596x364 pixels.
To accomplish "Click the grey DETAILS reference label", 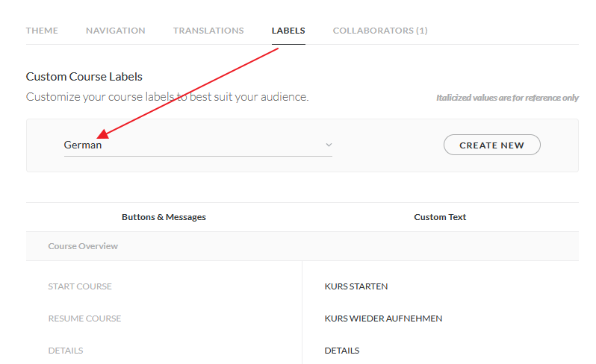I will point(66,351).
